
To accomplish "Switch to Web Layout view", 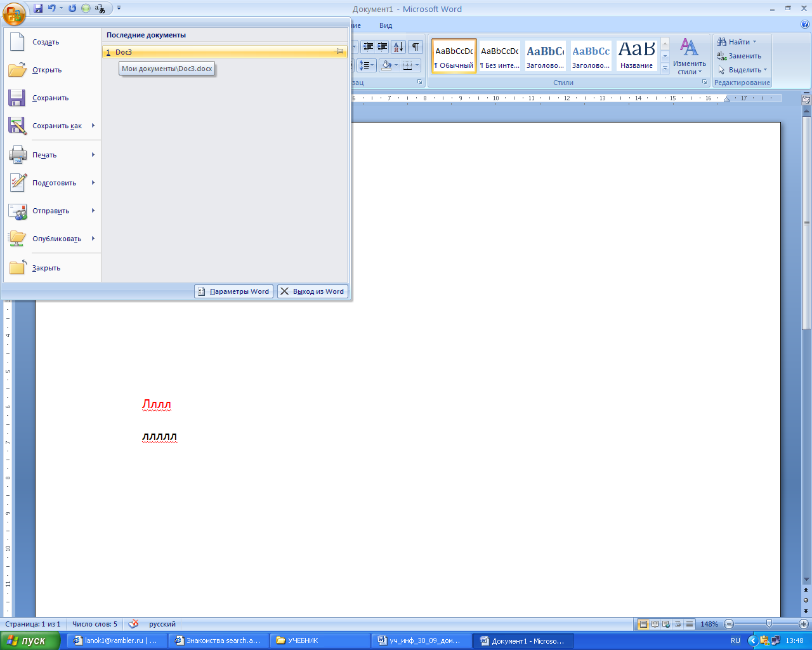I will click(x=666, y=624).
